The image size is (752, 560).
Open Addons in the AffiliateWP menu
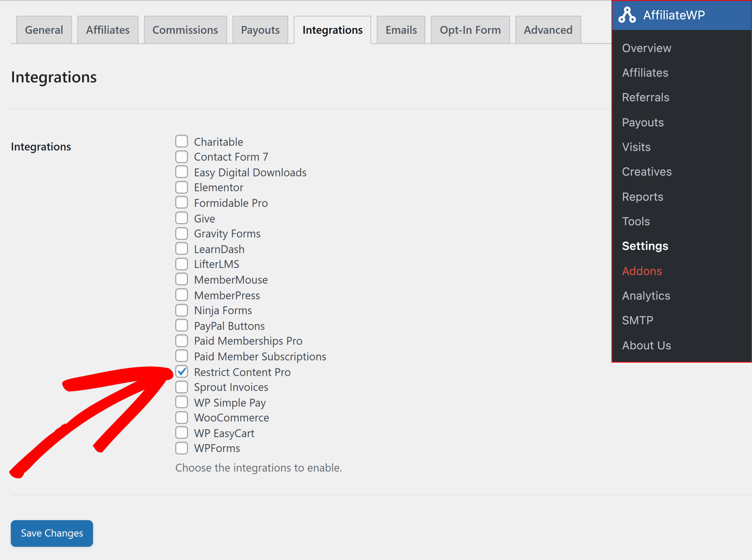pos(642,271)
